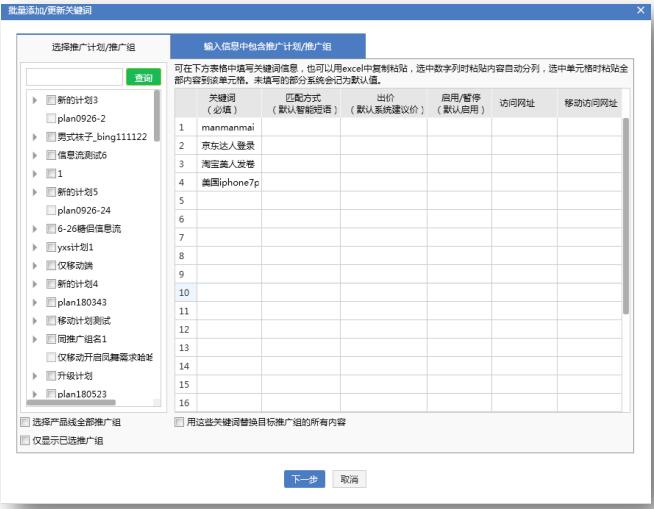Click the search input field beside 查询

tap(73, 77)
